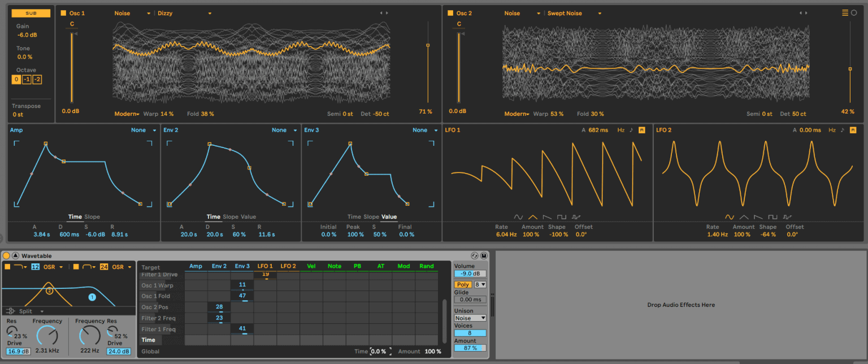Click the Poly voicing mode button
Image resolution: width=868 pixels, height=364 pixels.
coord(462,284)
